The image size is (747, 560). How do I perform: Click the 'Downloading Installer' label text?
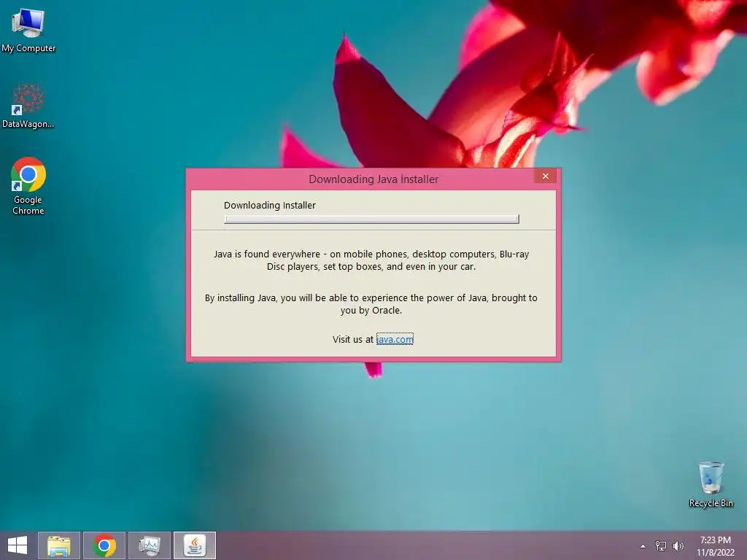(270, 205)
